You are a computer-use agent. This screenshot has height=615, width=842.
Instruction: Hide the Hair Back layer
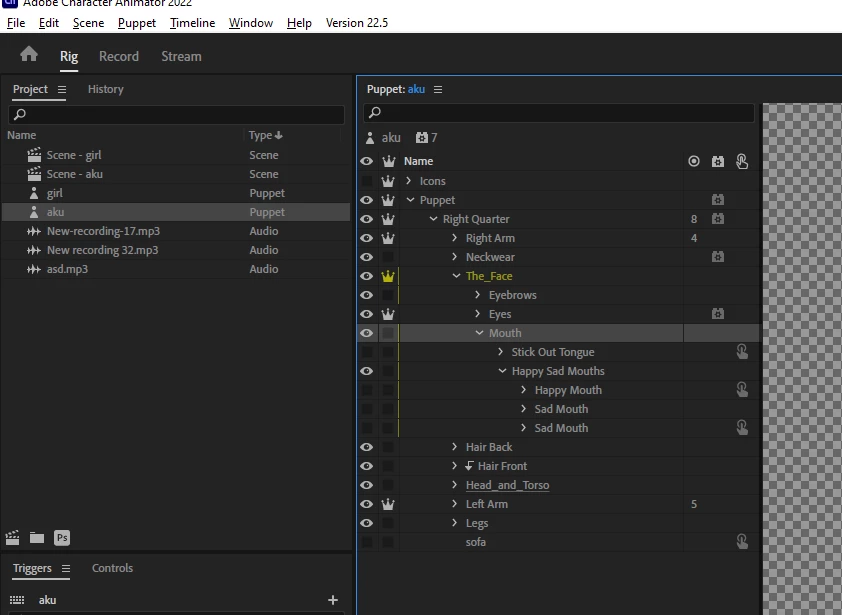367,447
